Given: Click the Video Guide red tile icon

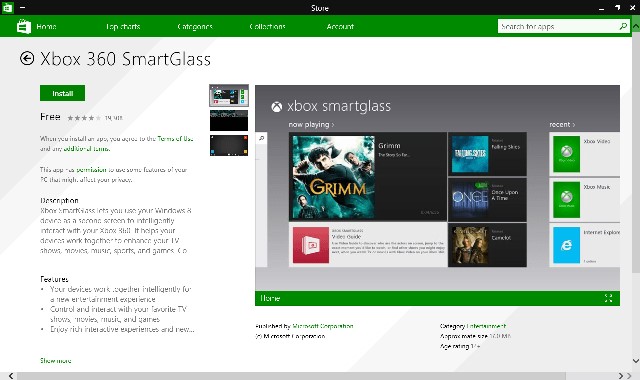Looking at the screenshot, I should tap(311, 245).
